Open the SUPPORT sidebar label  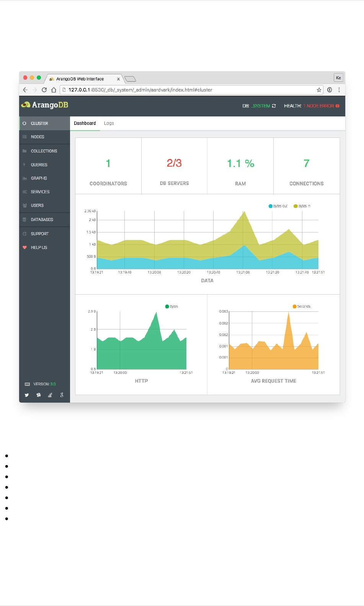tap(40, 234)
